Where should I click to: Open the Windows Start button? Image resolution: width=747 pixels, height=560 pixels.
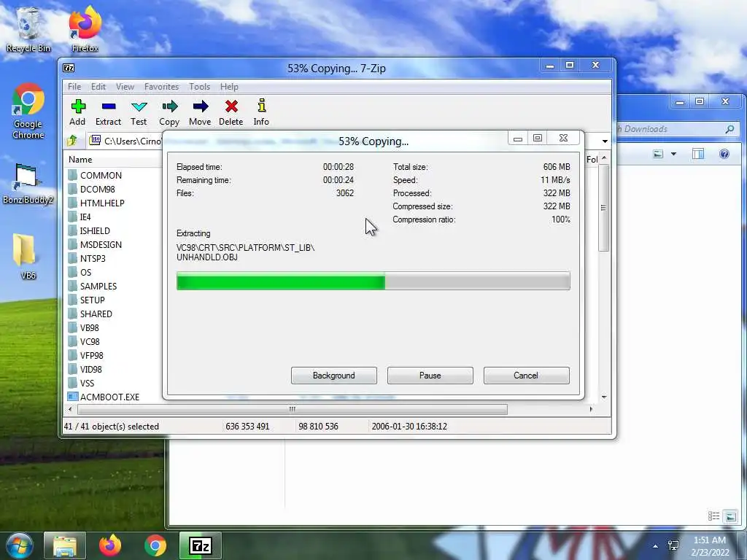(20, 545)
